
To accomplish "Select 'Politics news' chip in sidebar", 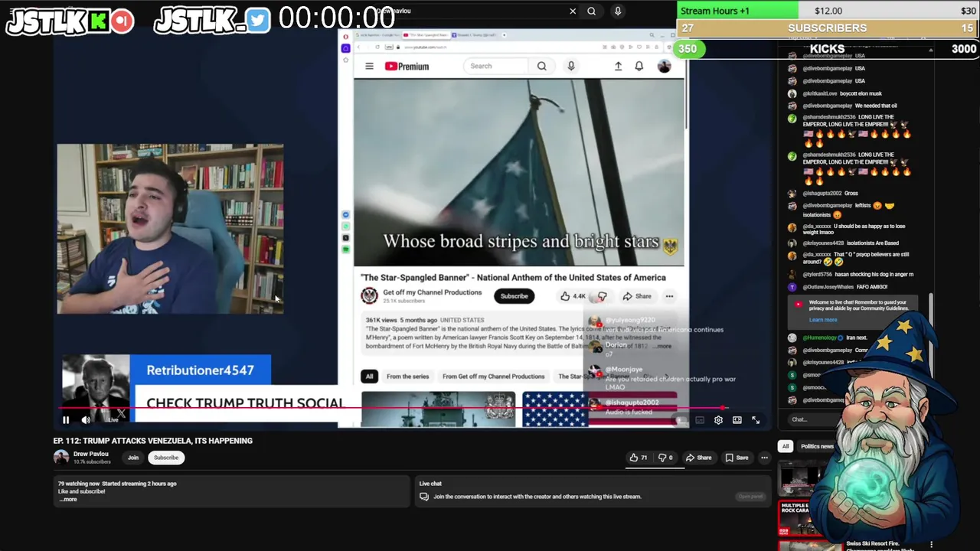I will pyautogui.click(x=817, y=446).
